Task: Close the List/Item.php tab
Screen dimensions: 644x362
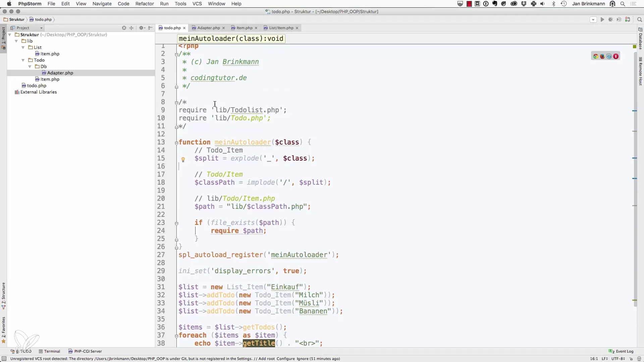Action: click(297, 28)
